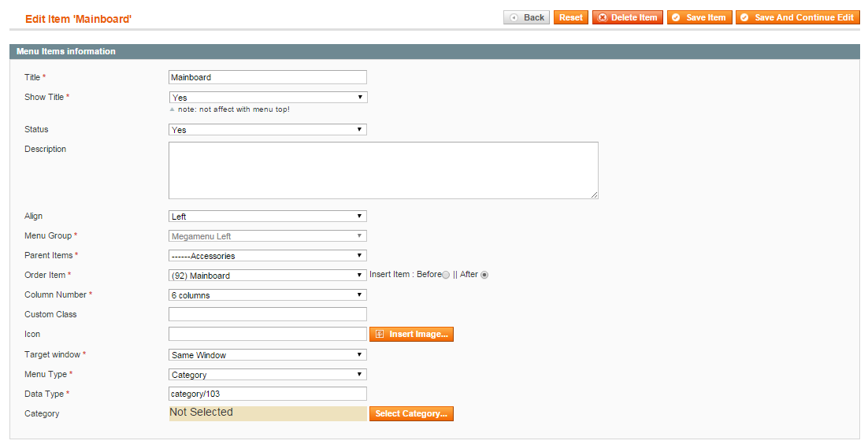Click the Icon path input field
868x448 pixels.
pos(267,334)
